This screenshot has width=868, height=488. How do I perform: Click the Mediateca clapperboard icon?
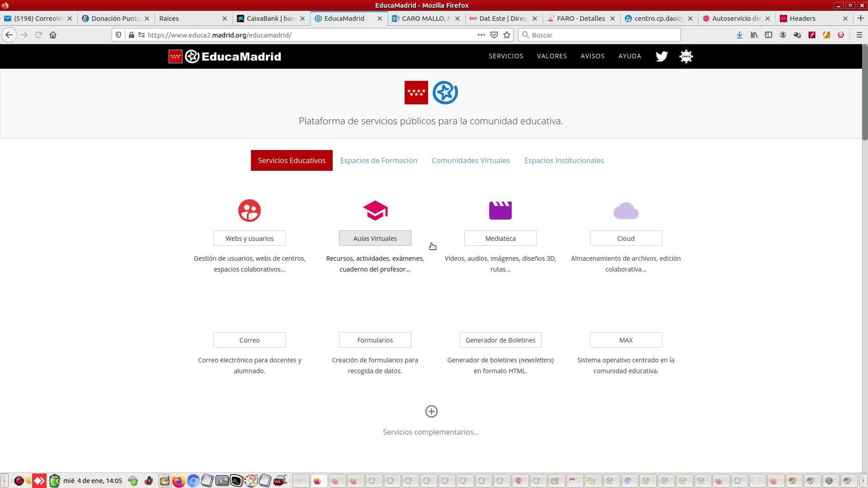point(500,211)
